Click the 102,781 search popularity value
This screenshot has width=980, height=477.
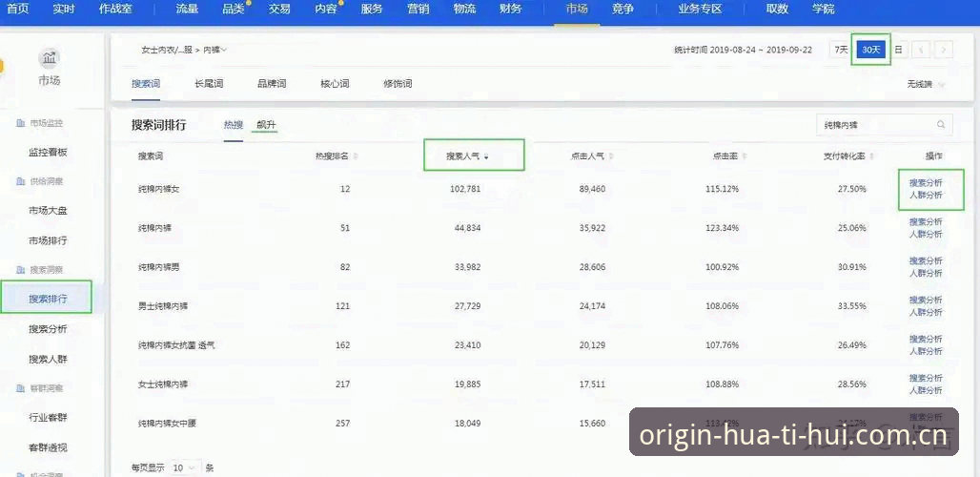coord(465,189)
